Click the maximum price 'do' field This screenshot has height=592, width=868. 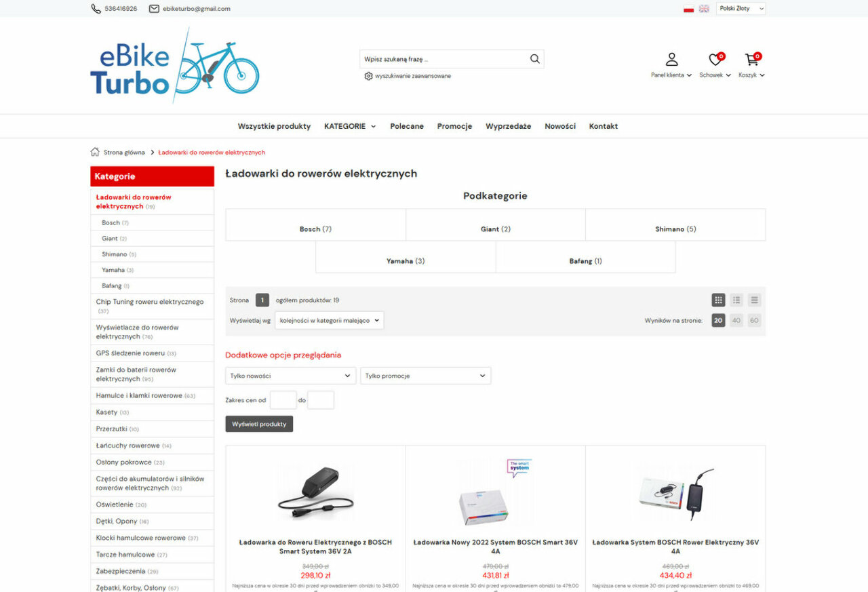(x=321, y=400)
